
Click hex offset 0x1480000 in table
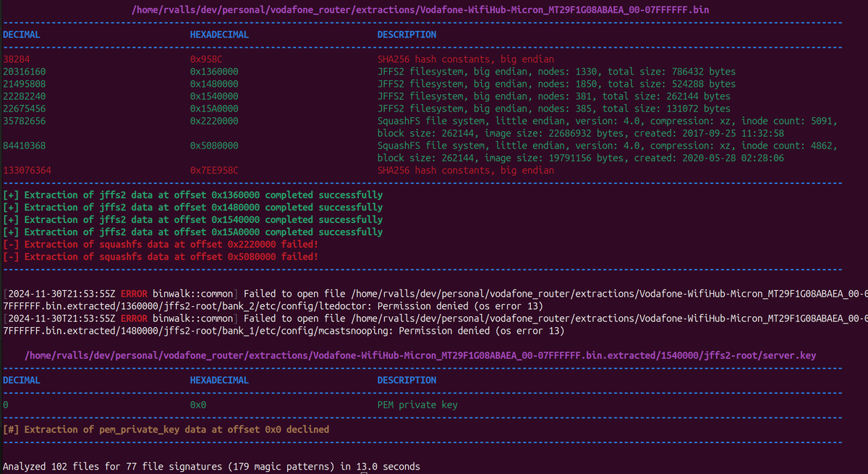click(x=214, y=84)
